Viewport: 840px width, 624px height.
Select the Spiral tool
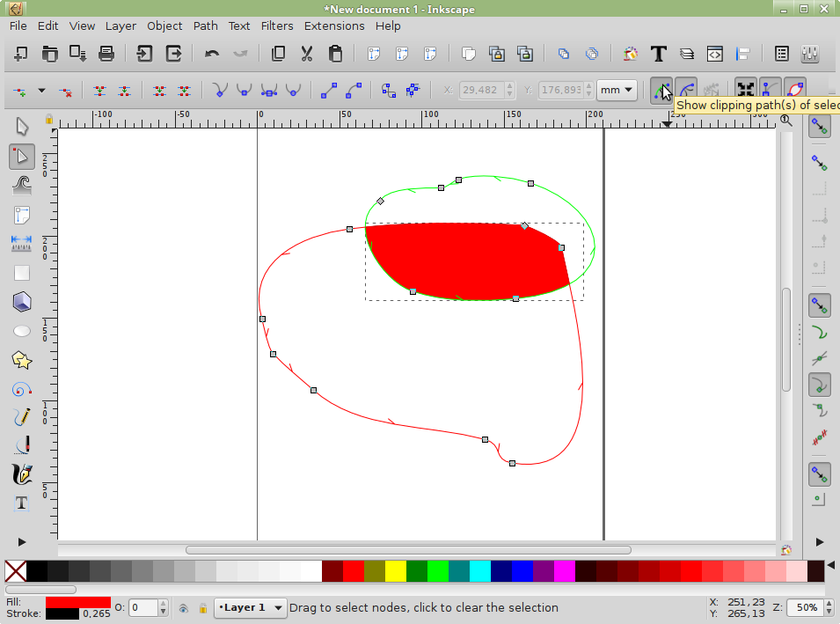[x=22, y=389]
